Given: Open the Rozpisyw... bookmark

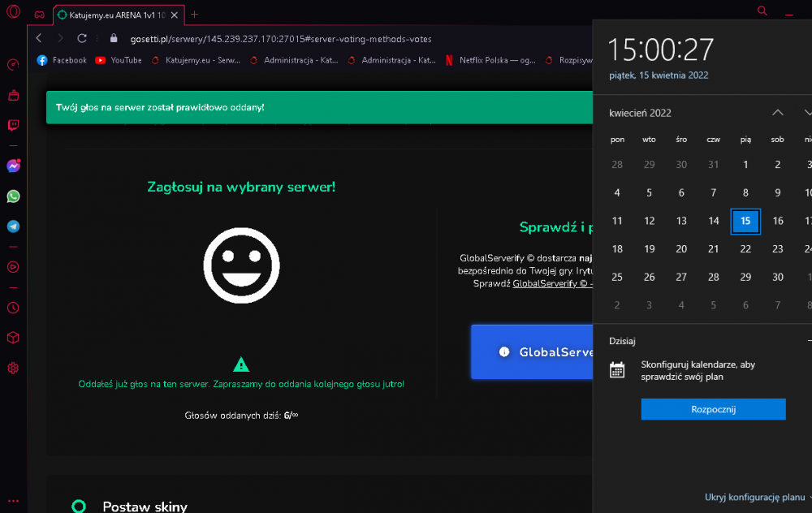Looking at the screenshot, I should [568, 60].
